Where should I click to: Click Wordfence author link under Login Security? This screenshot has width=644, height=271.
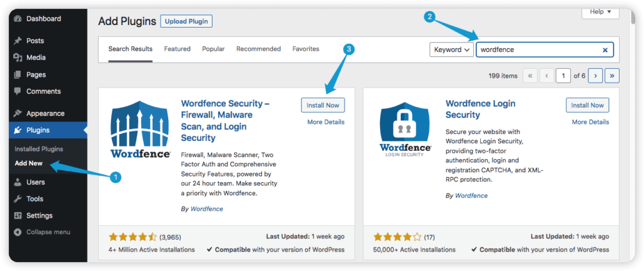(471, 196)
